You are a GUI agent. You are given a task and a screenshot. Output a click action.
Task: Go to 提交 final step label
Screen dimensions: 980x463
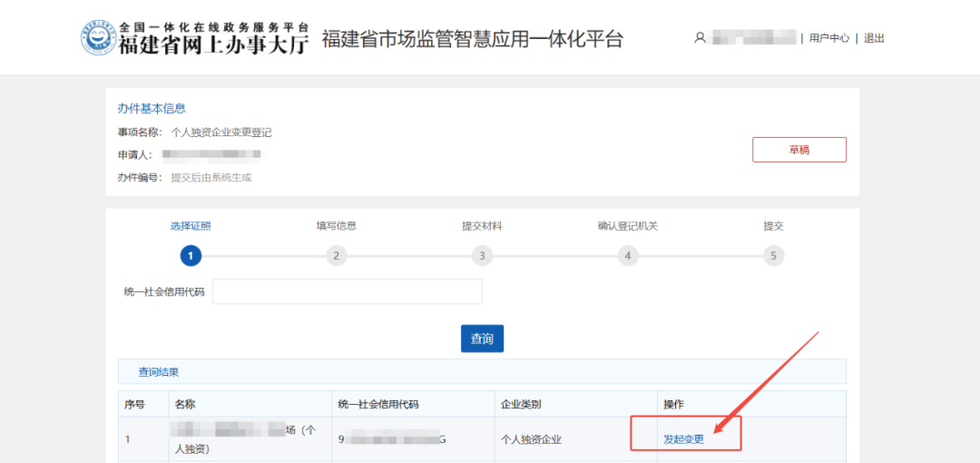tap(773, 226)
